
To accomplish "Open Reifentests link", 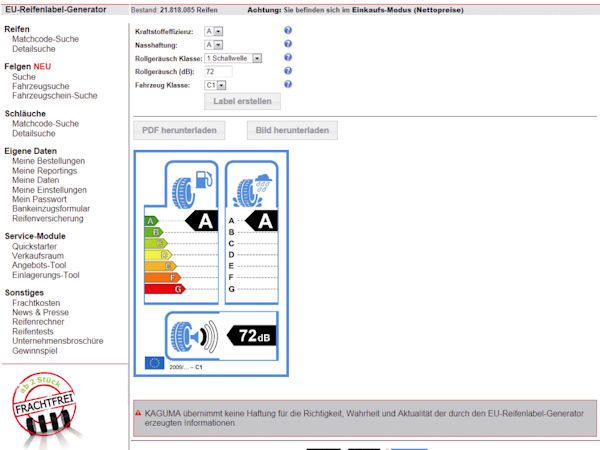I will pyautogui.click(x=33, y=332).
